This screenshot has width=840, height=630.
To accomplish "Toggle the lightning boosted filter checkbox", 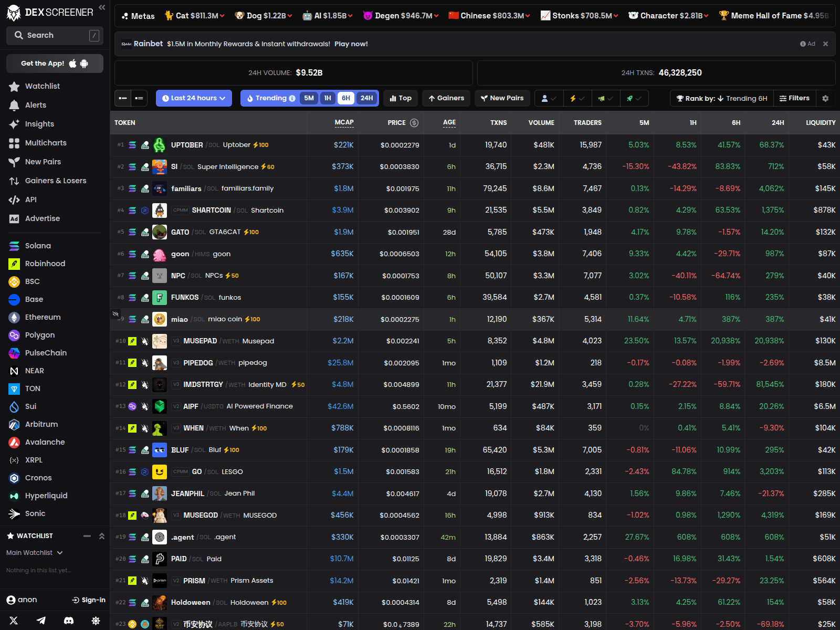I will 577,98.
